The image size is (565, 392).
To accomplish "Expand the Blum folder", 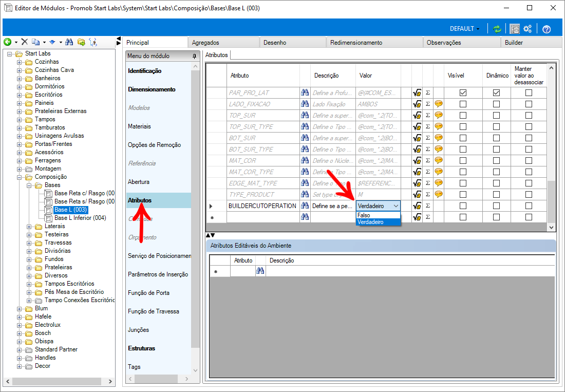I will pos(19,308).
